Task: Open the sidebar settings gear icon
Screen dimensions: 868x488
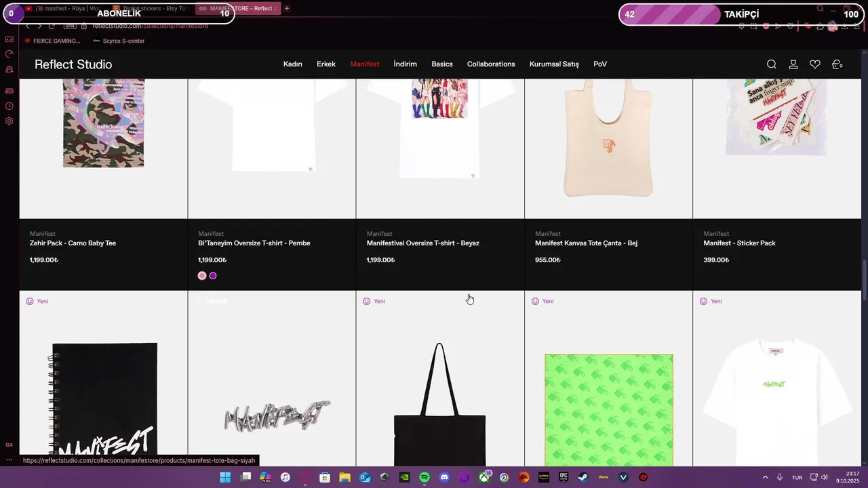Action: pos(9,121)
